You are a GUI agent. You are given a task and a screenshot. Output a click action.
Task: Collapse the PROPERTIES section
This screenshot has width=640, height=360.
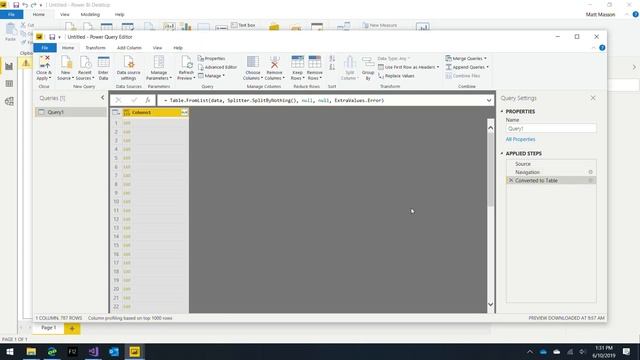click(x=502, y=111)
